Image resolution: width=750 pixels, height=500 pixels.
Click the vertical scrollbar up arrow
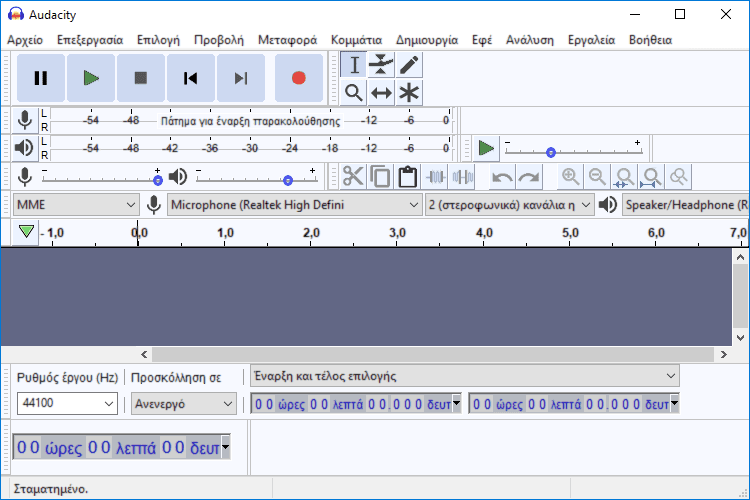click(740, 257)
